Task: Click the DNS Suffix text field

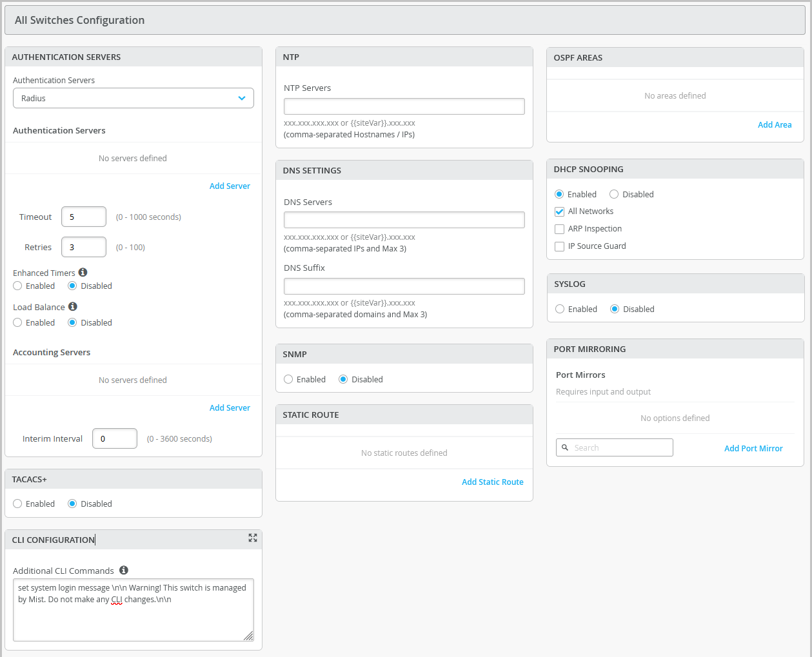Action: 404,286
